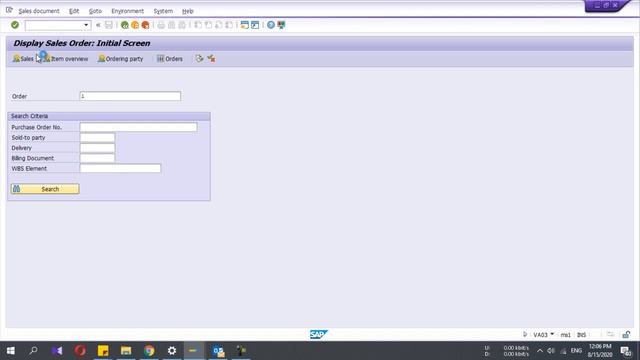The width and height of the screenshot is (640, 360).
Task: Click the taskbar search magnifier
Action: (x=33, y=351)
